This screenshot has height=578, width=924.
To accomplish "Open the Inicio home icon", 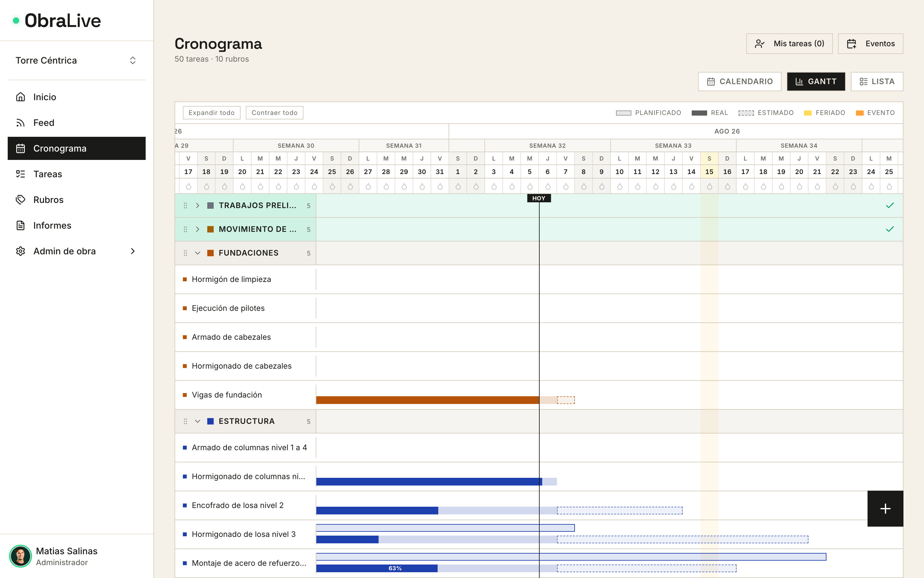I will pos(20,97).
